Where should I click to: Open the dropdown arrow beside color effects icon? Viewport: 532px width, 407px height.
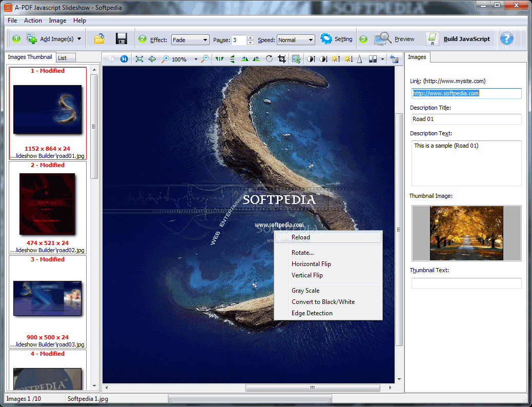coord(382,59)
